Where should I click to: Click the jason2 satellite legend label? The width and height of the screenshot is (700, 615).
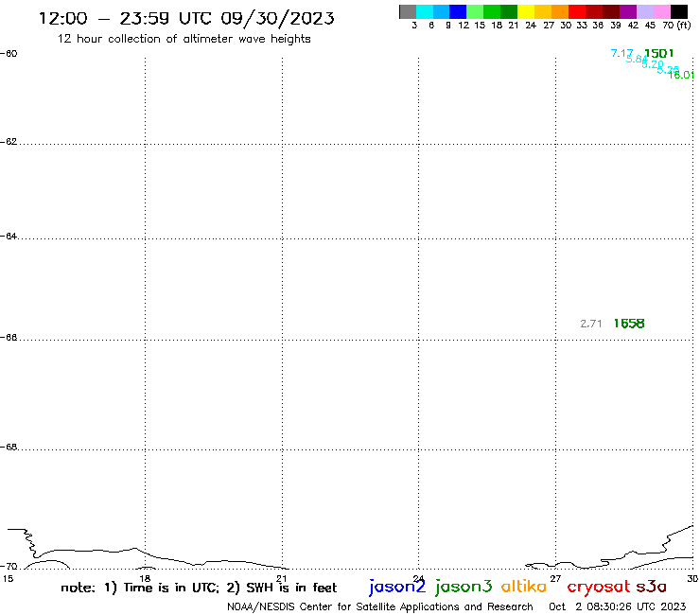click(x=397, y=587)
